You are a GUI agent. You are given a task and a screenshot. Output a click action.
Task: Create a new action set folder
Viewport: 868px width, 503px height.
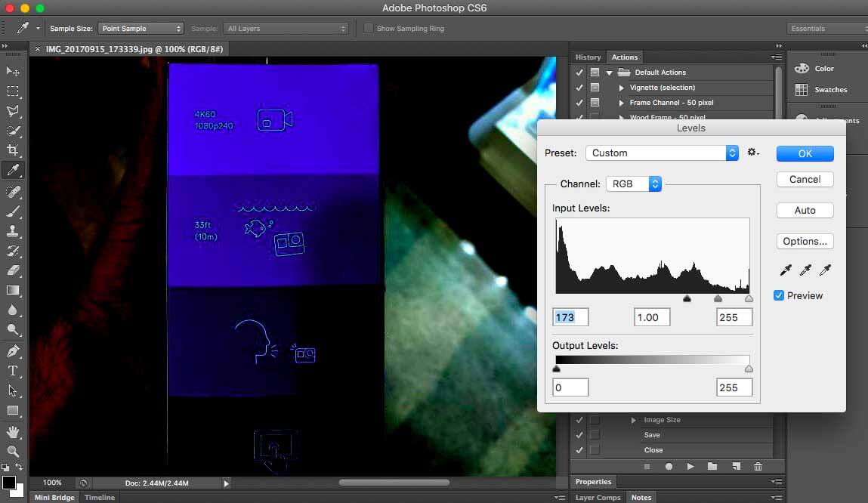[712, 467]
